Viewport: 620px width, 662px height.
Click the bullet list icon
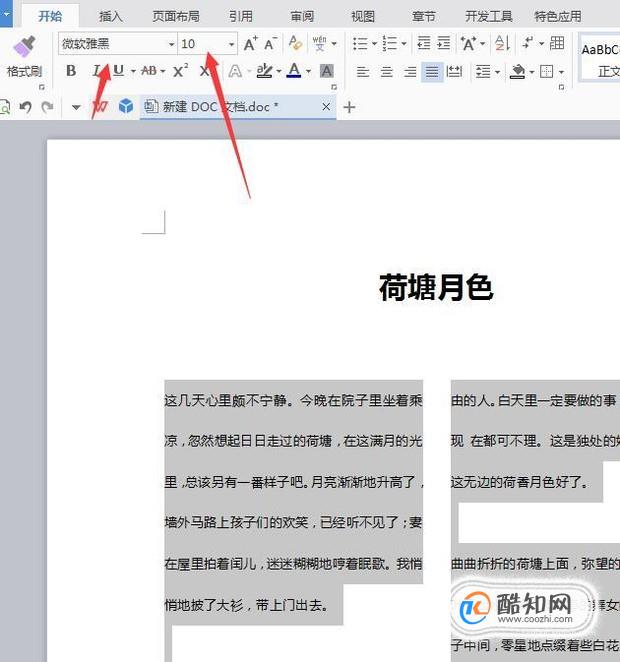point(360,43)
